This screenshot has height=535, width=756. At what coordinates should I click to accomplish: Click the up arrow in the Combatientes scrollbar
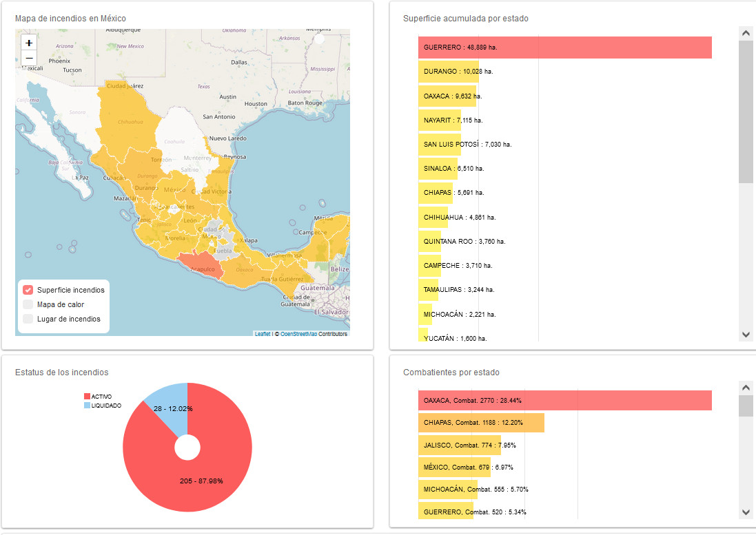[x=746, y=388]
